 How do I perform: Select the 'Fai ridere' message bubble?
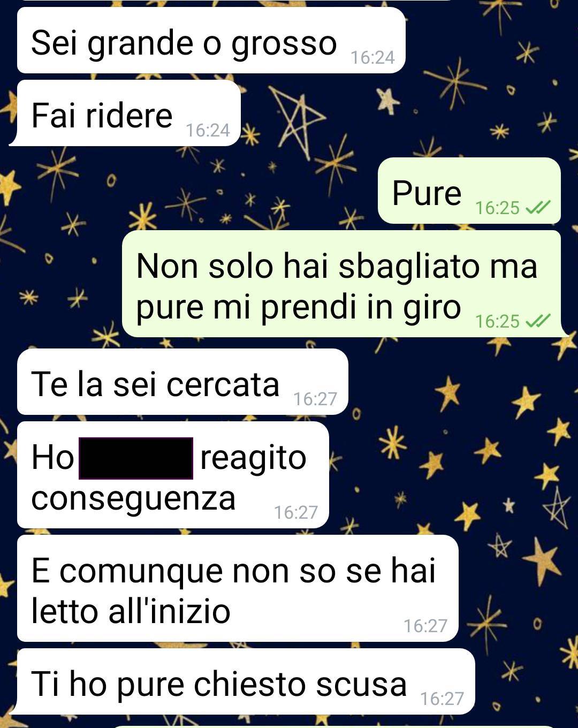(x=128, y=113)
